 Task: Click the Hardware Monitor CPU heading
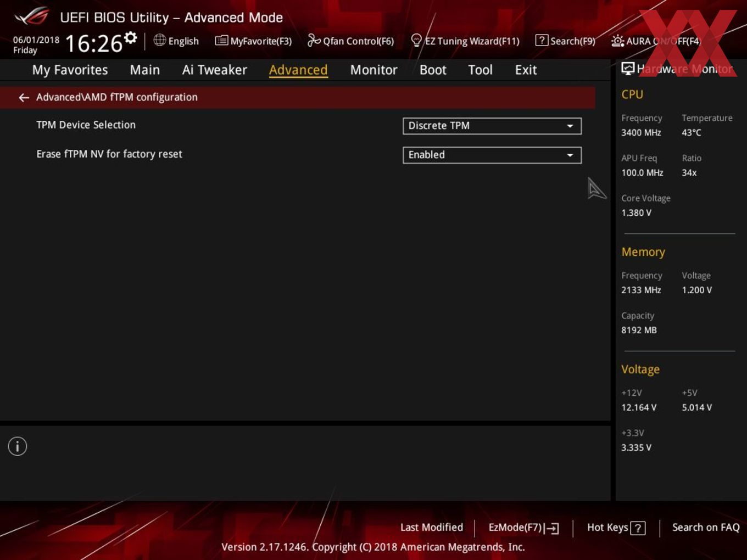[632, 94]
